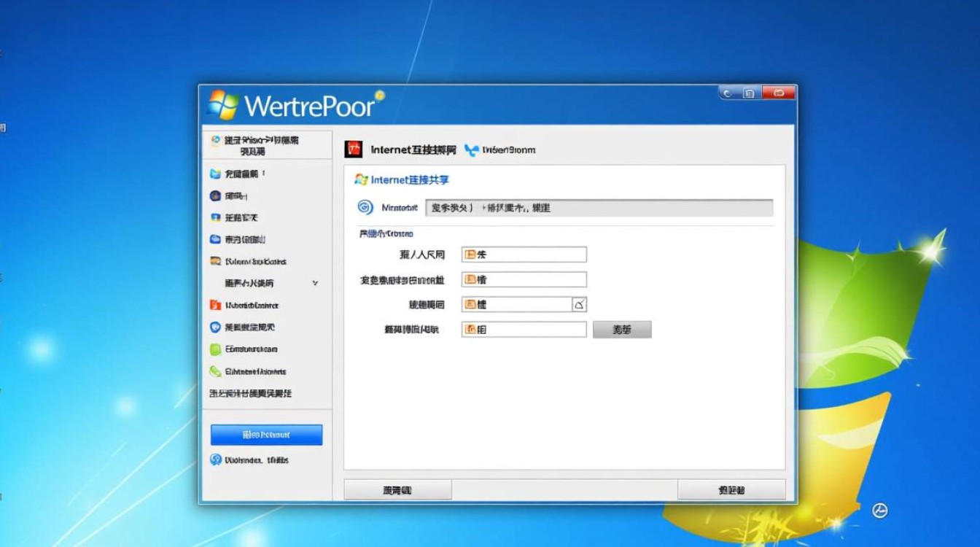
Task: Click the sidebar link below the blue button
Action: [256, 460]
